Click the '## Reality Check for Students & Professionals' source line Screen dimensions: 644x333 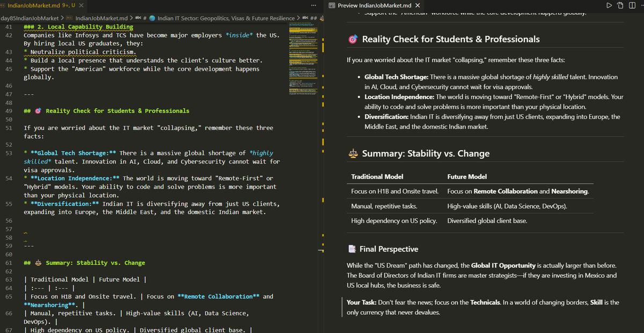click(106, 111)
